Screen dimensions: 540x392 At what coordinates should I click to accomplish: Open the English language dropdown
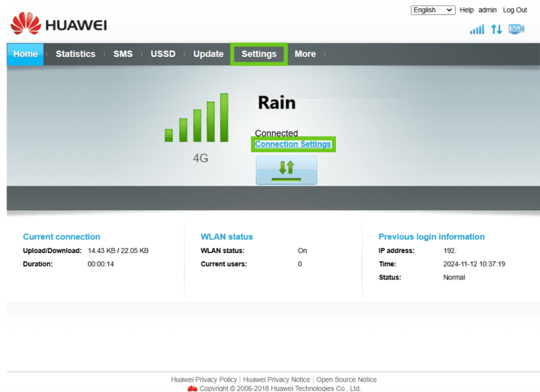point(433,10)
